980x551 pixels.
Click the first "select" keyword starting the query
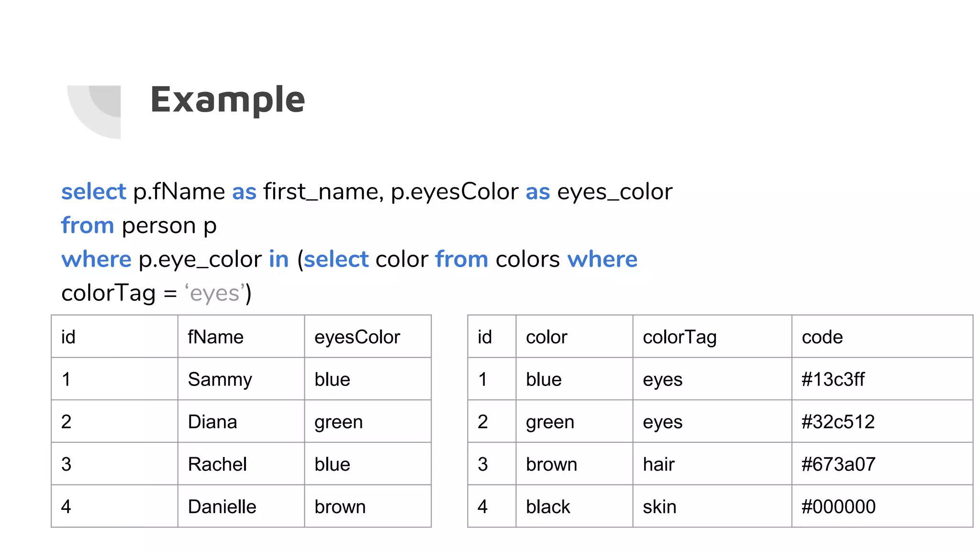point(93,192)
